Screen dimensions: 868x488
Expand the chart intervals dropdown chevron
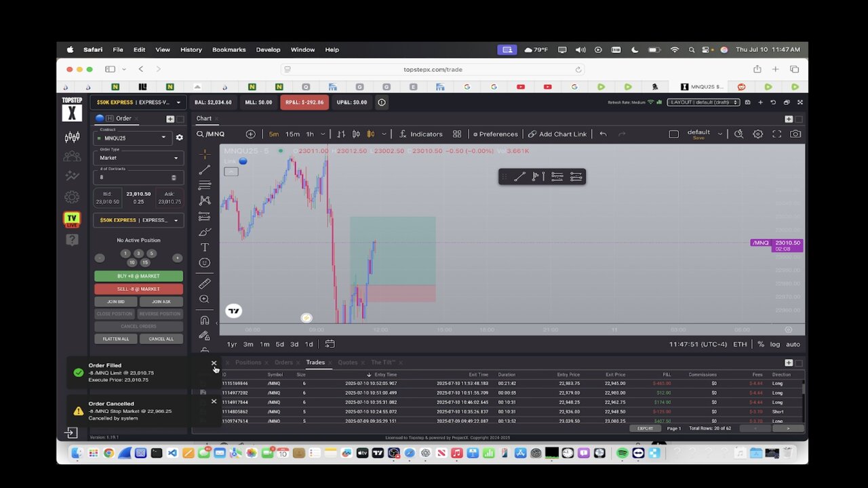pos(323,134)
